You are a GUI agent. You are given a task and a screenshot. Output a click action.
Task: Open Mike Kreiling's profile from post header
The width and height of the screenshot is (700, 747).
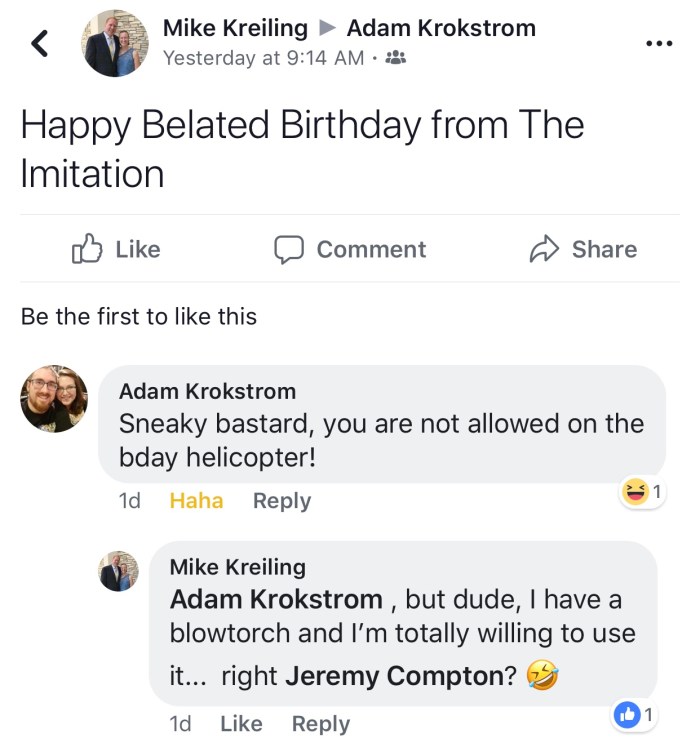coord(235,28)
